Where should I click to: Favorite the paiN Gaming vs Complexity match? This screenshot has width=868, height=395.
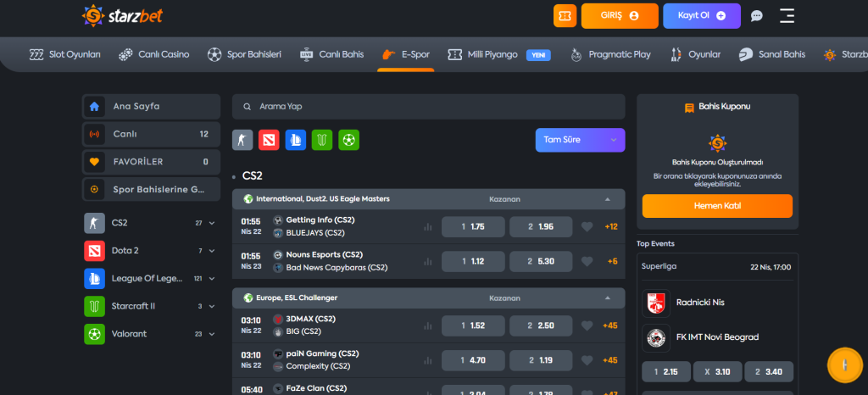coord(587,361)
